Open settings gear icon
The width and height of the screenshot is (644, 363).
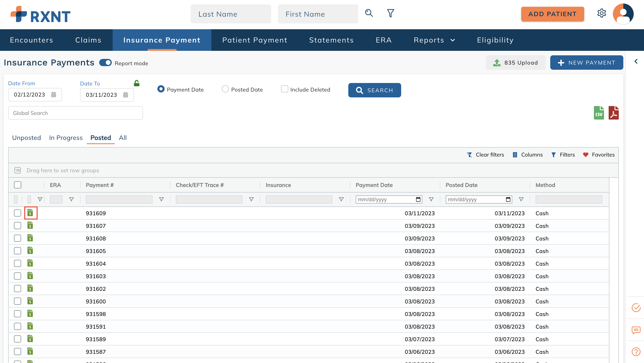(x=602, y=13)
